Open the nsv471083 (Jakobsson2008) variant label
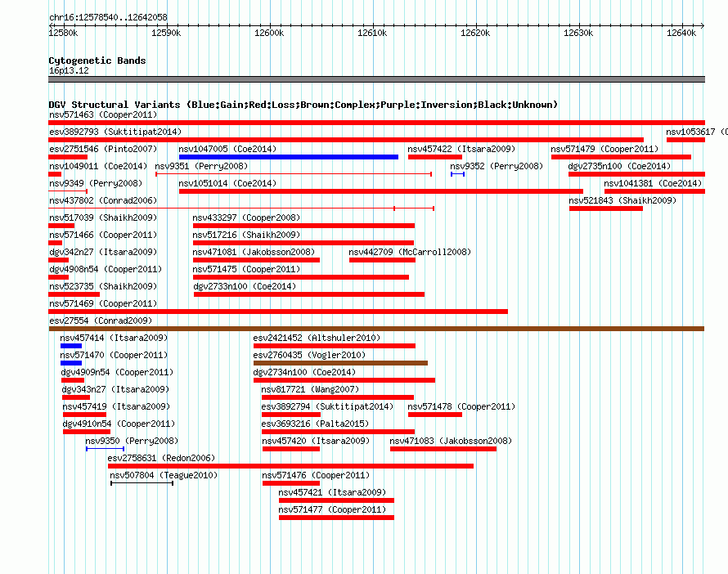Viewport: 728px width, 574px height. (451, 441)
